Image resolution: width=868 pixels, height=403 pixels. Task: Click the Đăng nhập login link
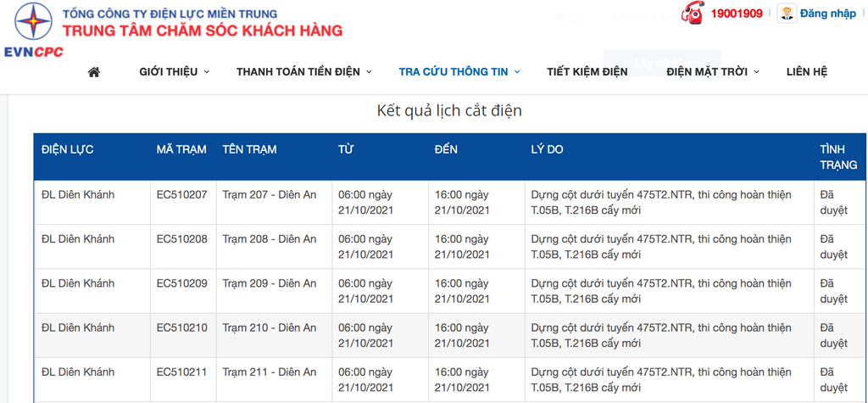pos(827,14)
